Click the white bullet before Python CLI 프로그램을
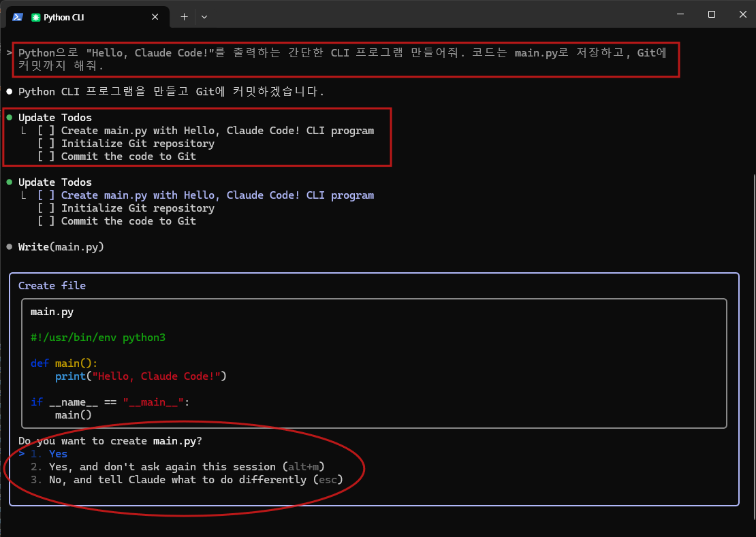The height and width of the screenshot is (537, 756). (10, 91)
